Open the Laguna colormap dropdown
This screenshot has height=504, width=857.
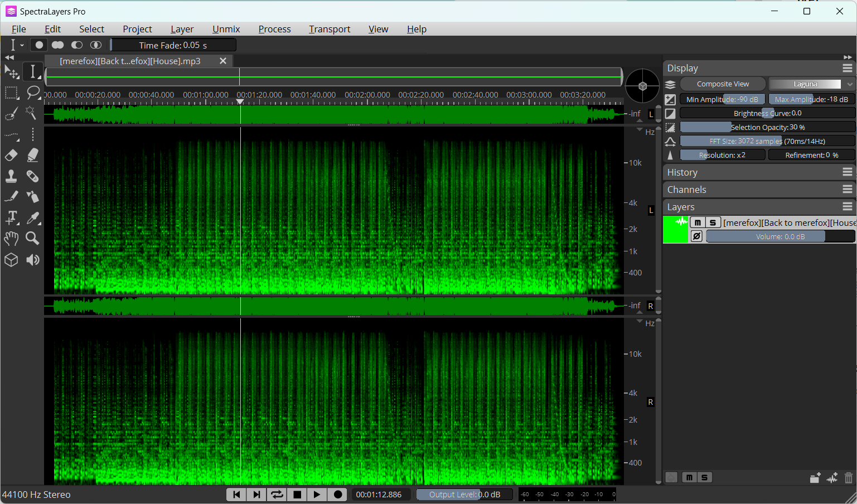(811, 84)
